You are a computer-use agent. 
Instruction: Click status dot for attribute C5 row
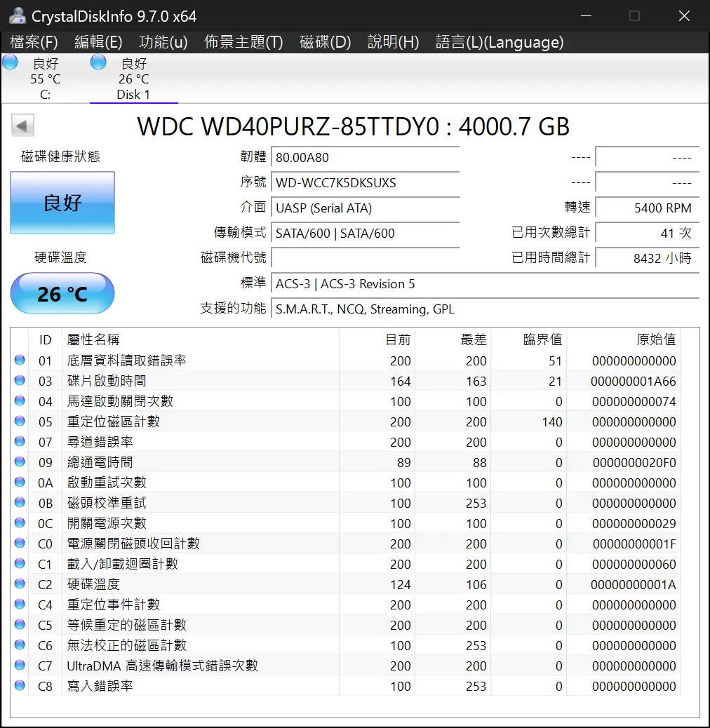[x=20, y=624]
